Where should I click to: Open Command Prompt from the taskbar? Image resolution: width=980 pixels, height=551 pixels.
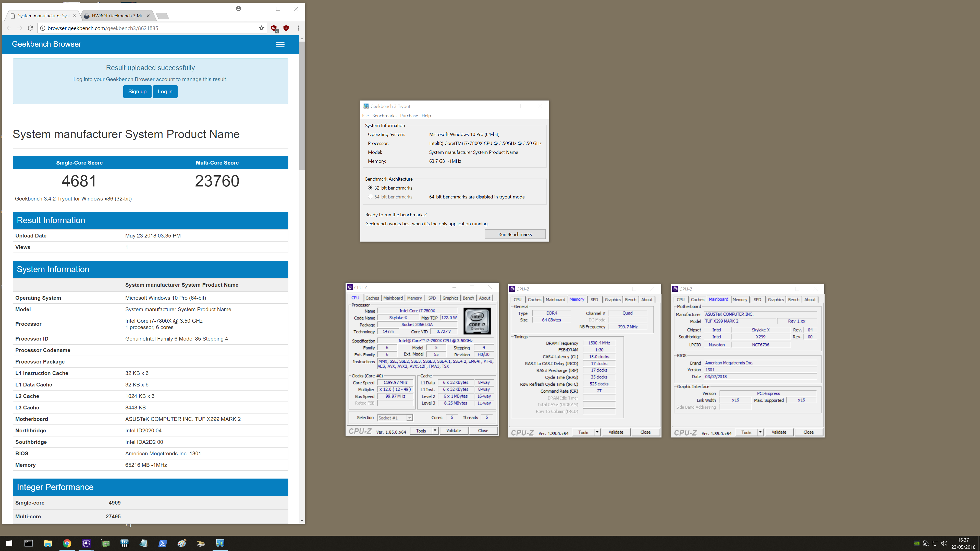click(29, 543)
